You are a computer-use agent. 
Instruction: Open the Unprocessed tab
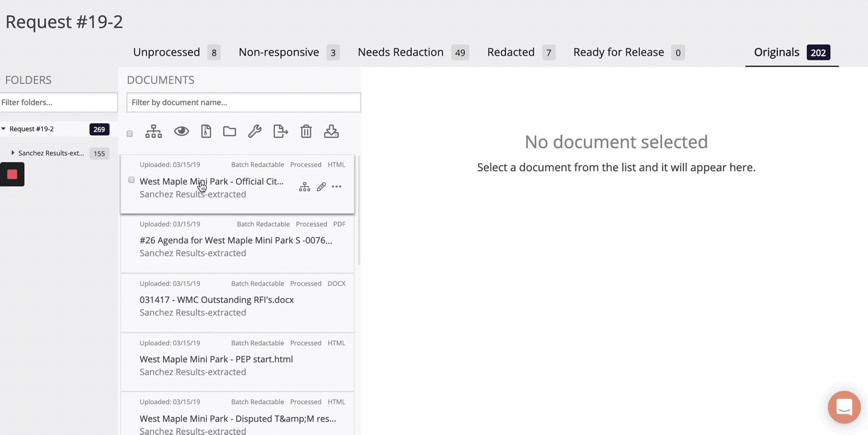166,53
